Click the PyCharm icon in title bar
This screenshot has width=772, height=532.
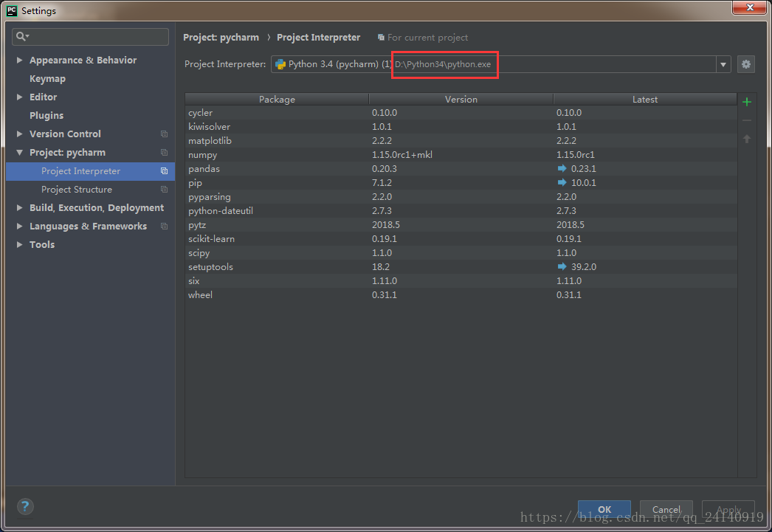(12, 11)
